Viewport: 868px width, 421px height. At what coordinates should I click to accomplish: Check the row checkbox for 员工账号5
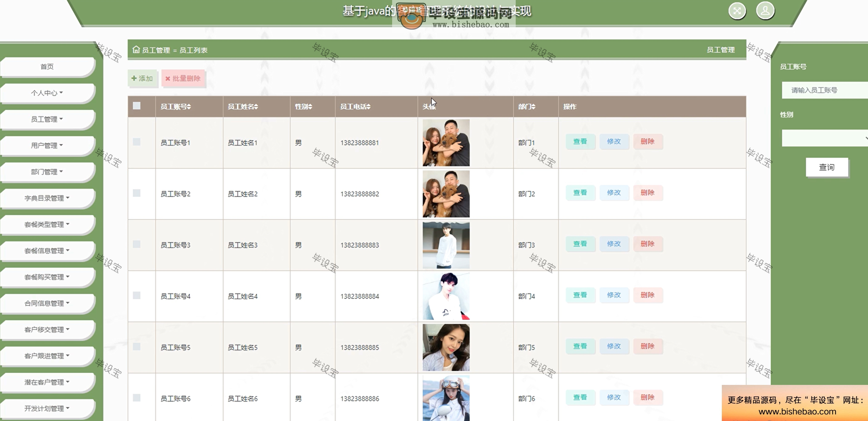coord(136,347)
